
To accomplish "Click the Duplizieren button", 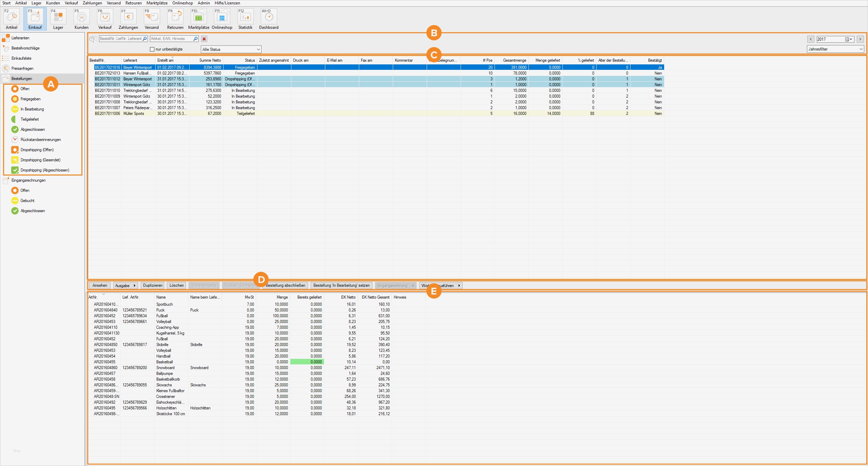I will click(153, 286).
